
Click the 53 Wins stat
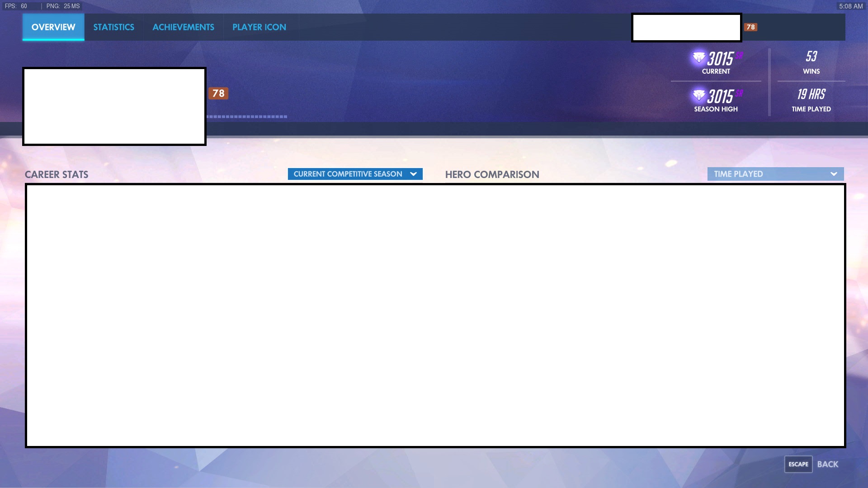pyautogui.click(x=811, y=62)
